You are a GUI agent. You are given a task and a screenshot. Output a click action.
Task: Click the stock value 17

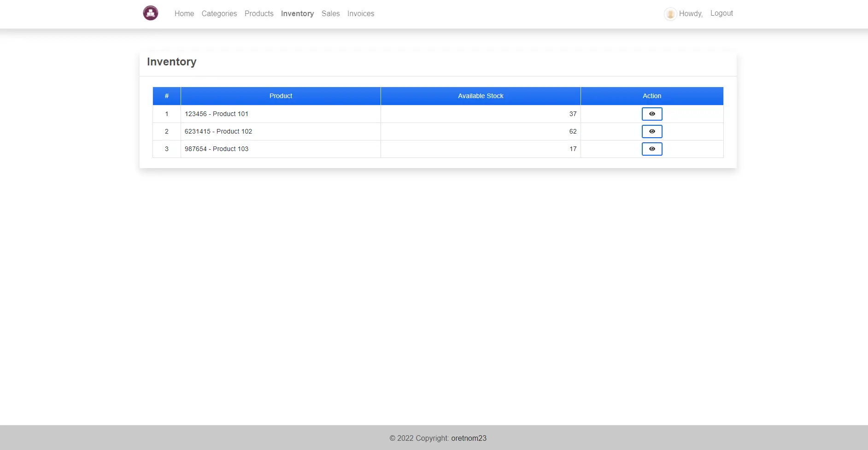pos(573,149)
